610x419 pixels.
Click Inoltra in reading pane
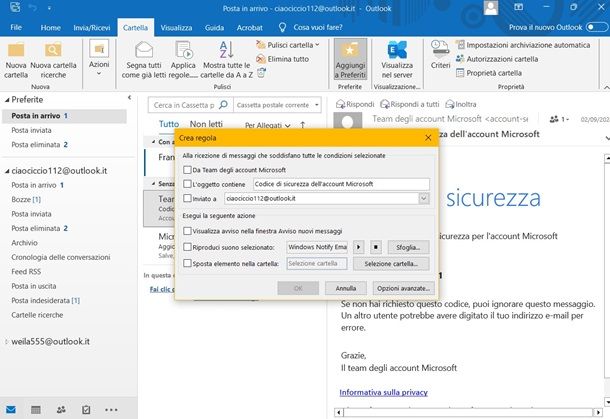click(461, 104)
